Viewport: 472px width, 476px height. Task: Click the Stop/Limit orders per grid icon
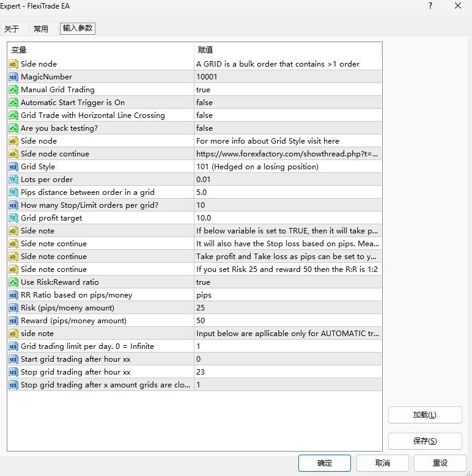tap(13, 205)
